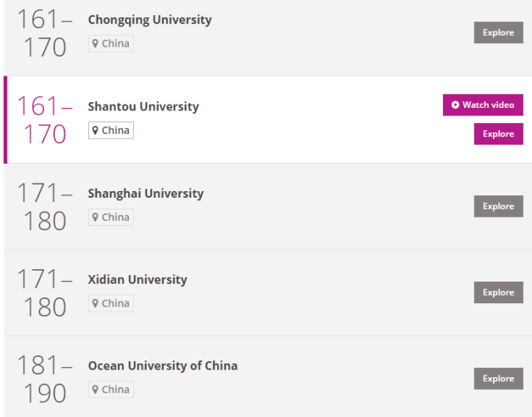Open the Shantou University name link
The width and height of the screenshot is (532, 417).
(x=143, y=106)
